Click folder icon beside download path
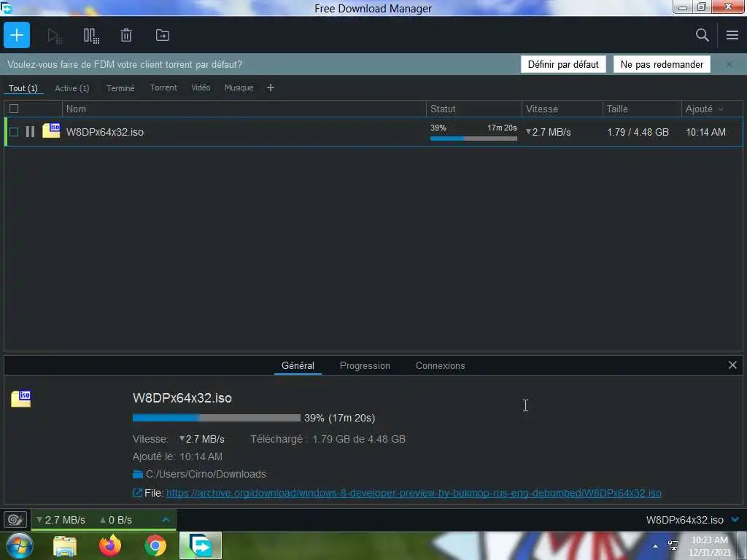747x560 pixels. coord(138,474)
